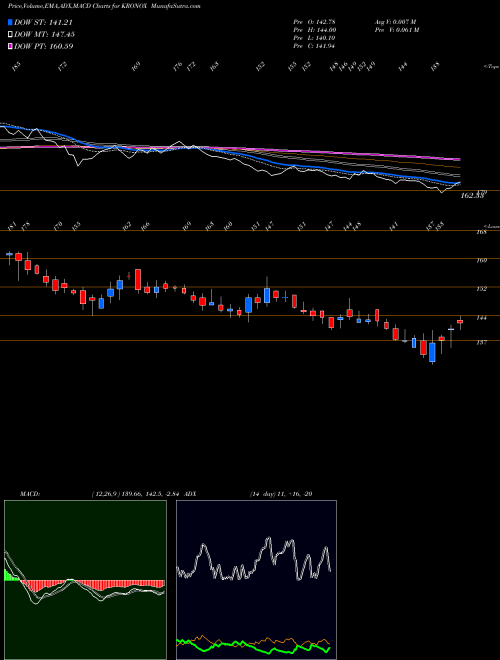Click the blue DOW ST legend swatch
The image size is (500, 660).
[10, 23]
